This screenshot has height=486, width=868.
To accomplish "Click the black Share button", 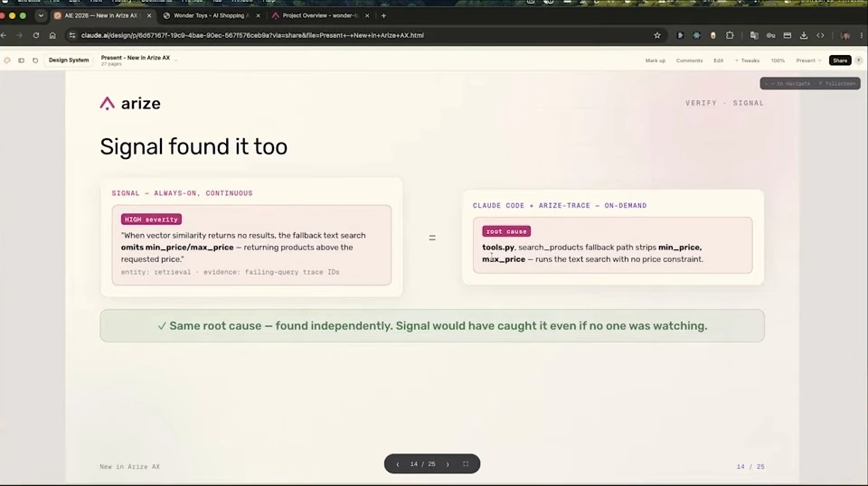I will [x=840, y=61].
